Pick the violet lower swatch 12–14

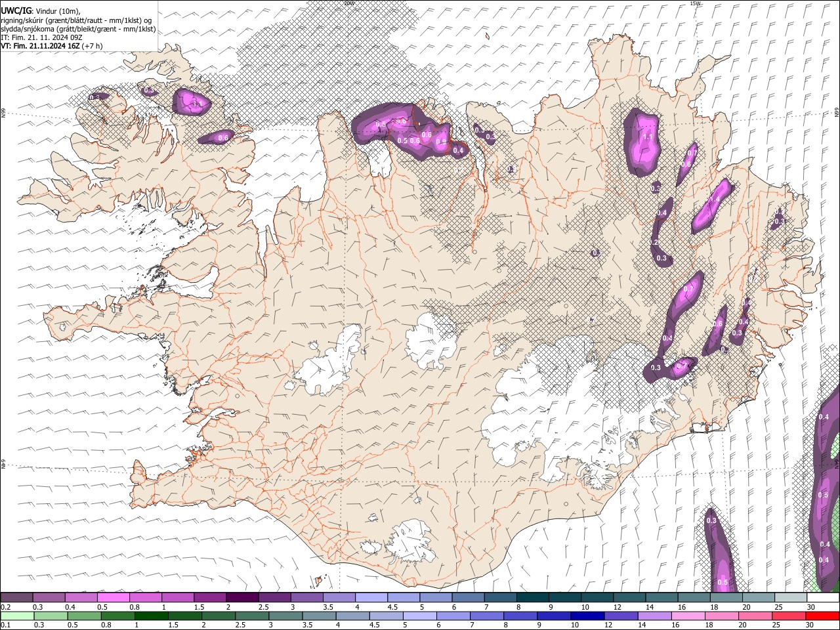621,616
